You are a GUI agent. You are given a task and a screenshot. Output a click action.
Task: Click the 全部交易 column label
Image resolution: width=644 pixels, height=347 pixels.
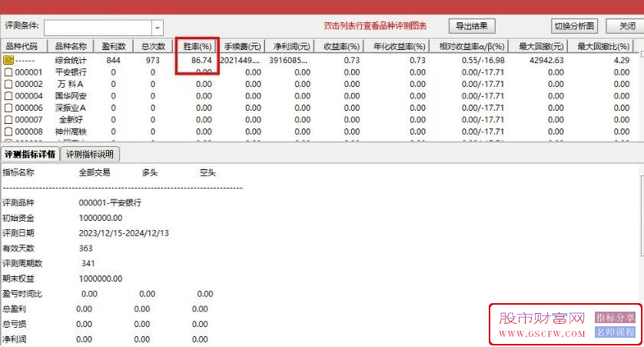click(x=95, y=172)
